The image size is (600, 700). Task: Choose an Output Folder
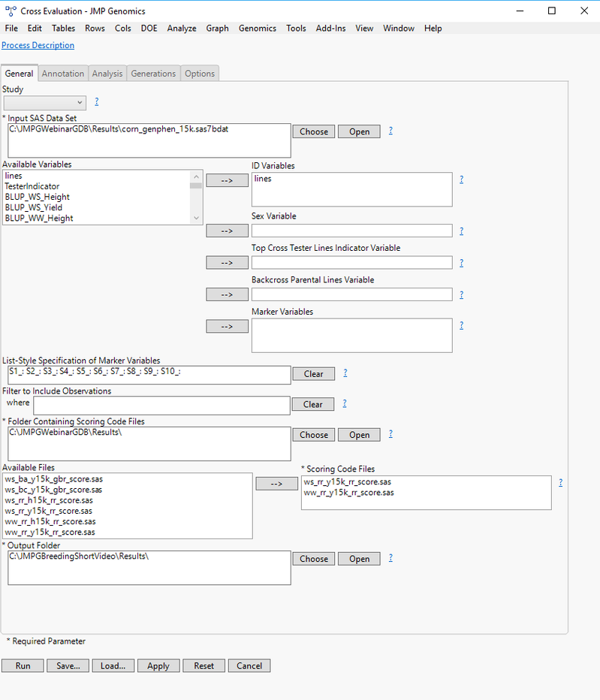[x=313, y=559]
